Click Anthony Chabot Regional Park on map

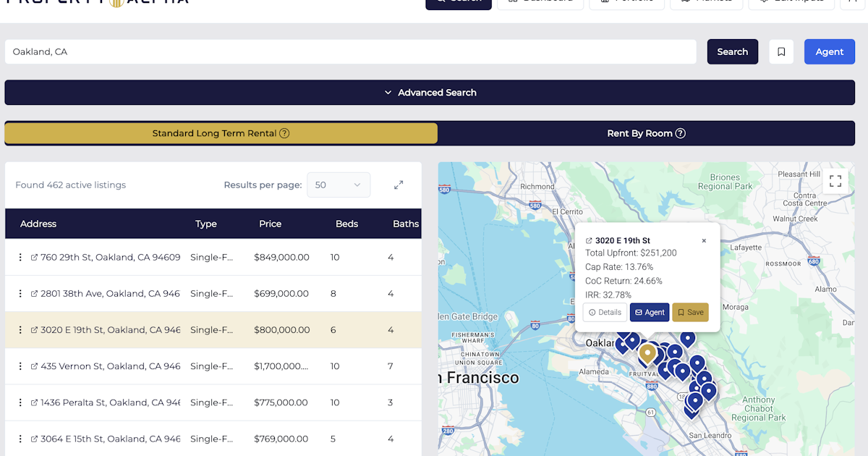click(x=758, y=409)
